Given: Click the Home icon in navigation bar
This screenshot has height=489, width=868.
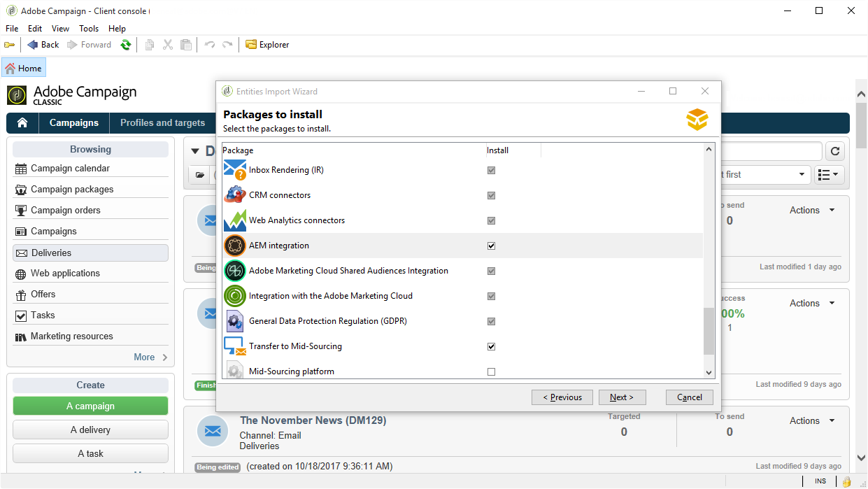Looking at the screenshot, I should (22, 122).
